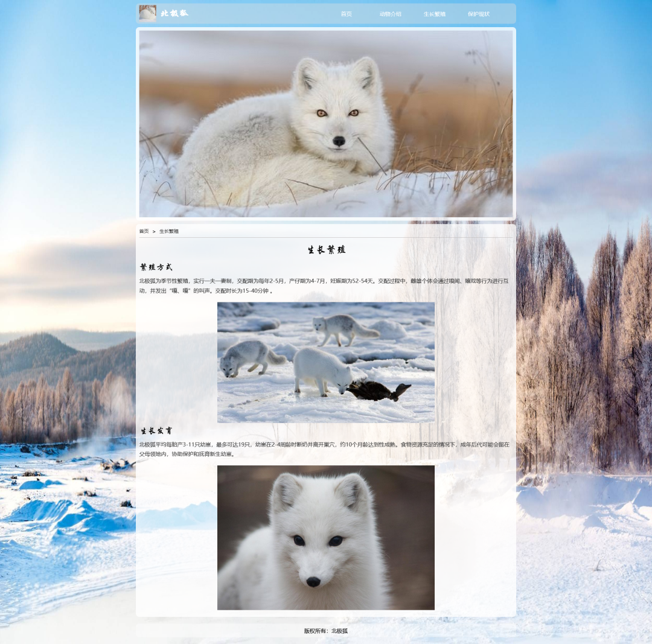Click the 生长繁殖 breadcrumb item
The height and width of the screenshot is (644, 652).
(x=169, y=231)
